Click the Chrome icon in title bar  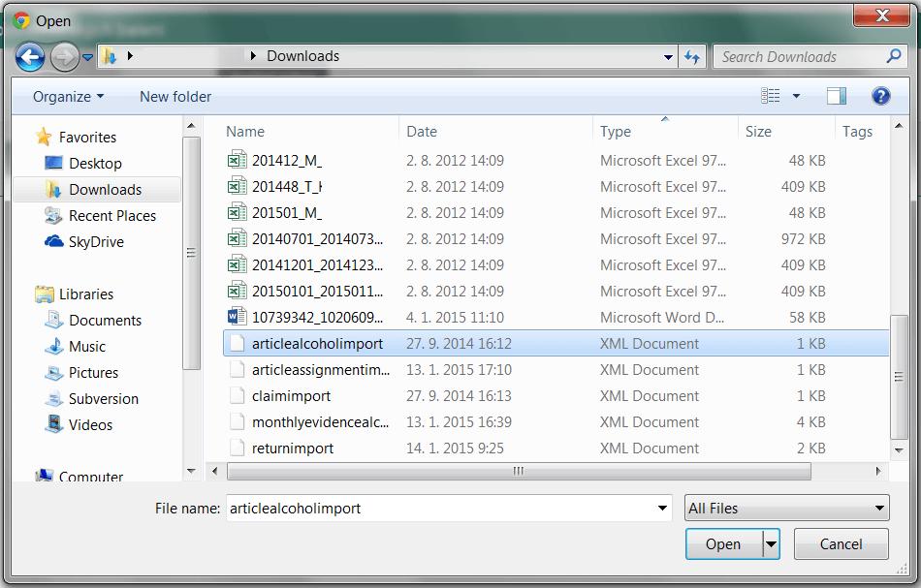[21, 20]
